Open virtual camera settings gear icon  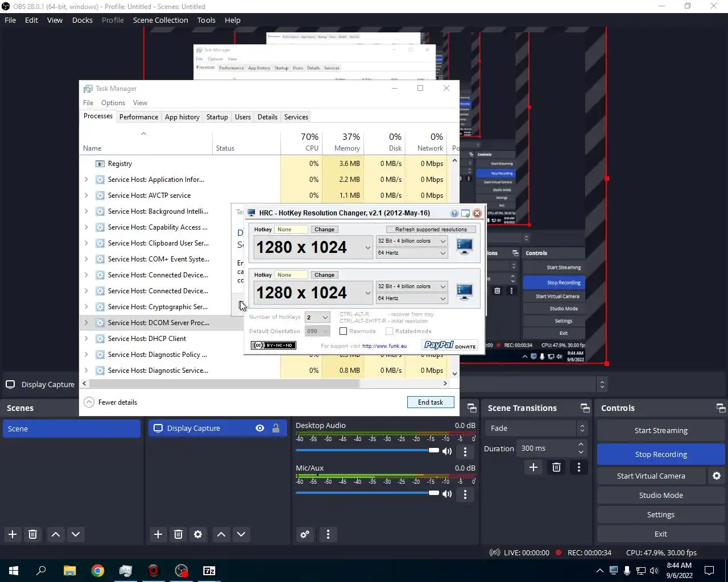pyautogui.click(x=717, y=476)
